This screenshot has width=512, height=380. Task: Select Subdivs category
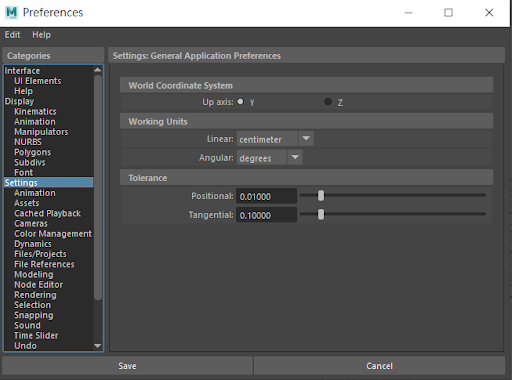[30, 162]
